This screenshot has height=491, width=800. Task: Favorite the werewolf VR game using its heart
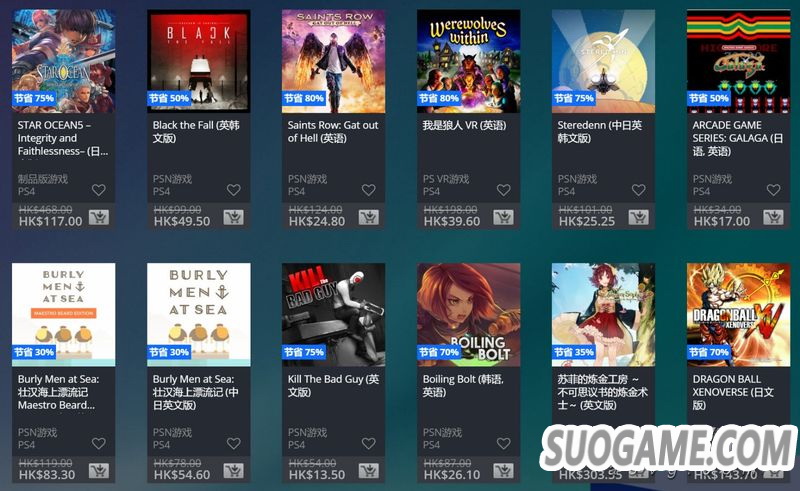click(x=504, y=190)
